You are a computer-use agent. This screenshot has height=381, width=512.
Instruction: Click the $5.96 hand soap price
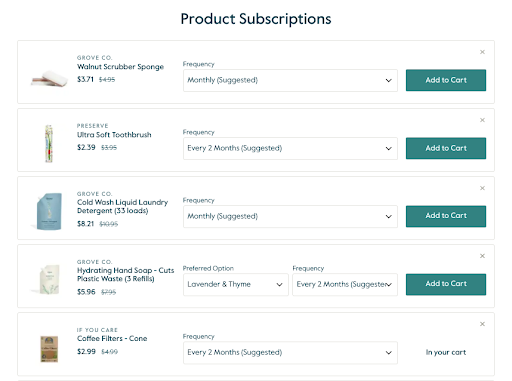[x=86, y=292]
